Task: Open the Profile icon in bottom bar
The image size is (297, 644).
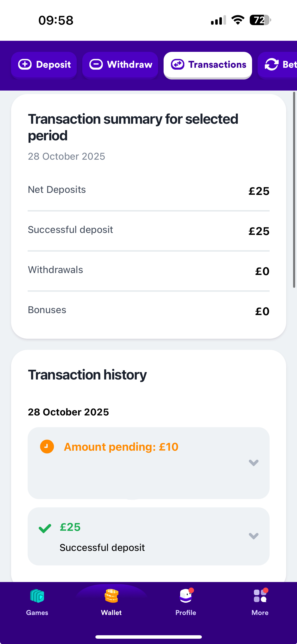Action: (186, 596)
